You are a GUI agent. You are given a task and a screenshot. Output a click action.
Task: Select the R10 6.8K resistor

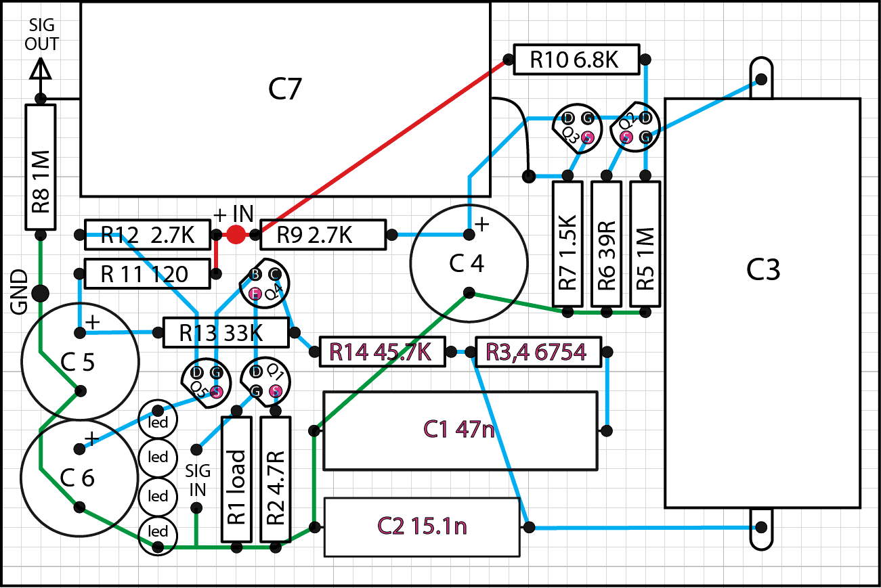tap(576, 60)
